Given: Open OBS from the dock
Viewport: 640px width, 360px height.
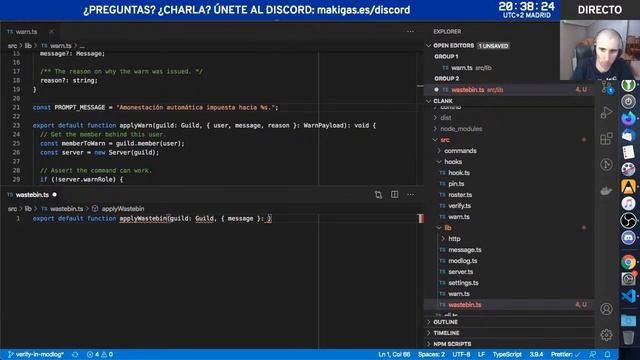Looking at the screenshot, I should [629, 220].
